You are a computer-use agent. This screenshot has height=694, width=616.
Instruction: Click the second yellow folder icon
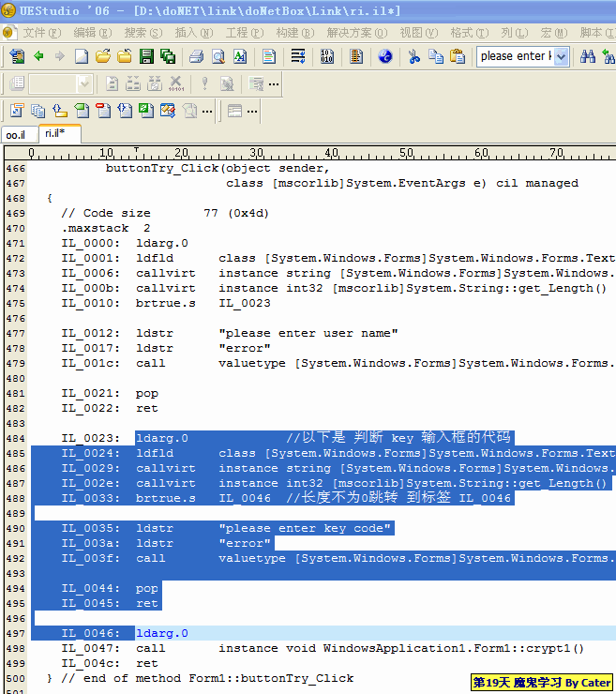(x=125, y=56)
